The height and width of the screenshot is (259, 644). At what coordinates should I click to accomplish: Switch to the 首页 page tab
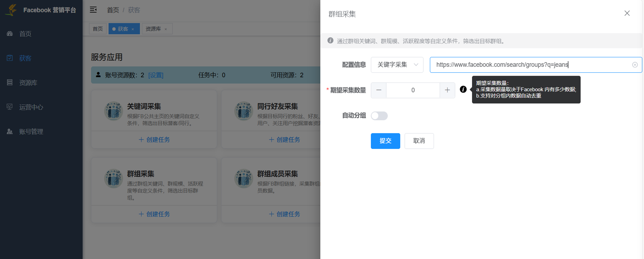[x=98, y=29]
